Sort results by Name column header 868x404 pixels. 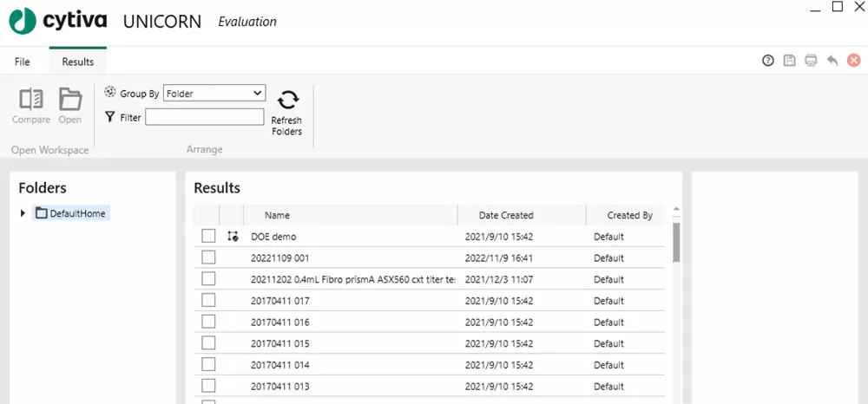277,215
